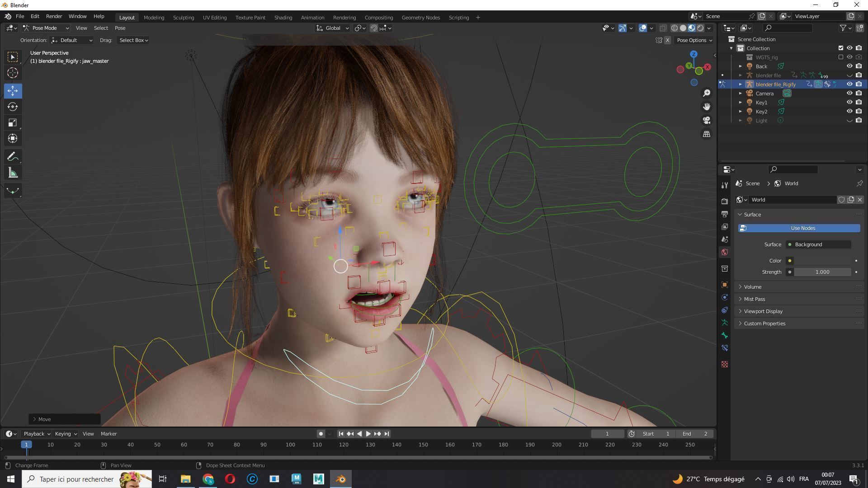868x488 pixels.
Task: Select the Measure ruler tool
Action: (13, 173)
